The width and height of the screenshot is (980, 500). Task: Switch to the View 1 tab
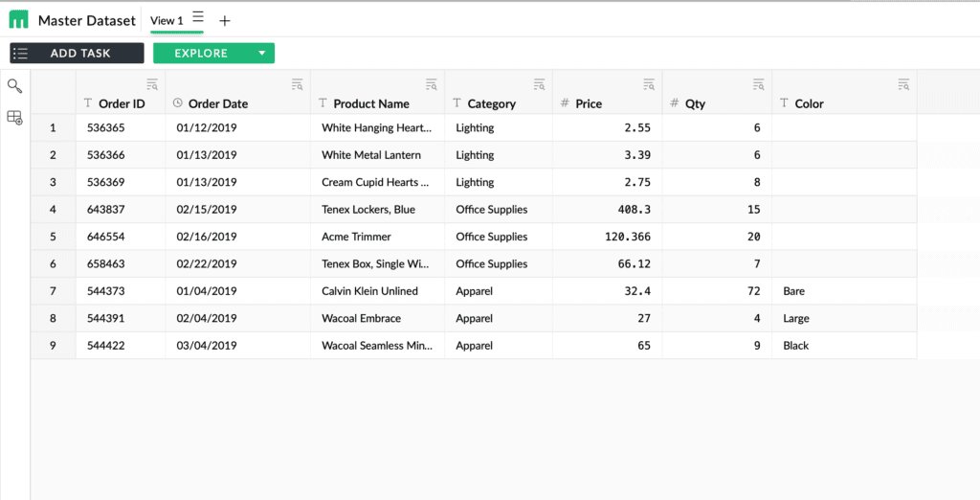click(167, 21)
